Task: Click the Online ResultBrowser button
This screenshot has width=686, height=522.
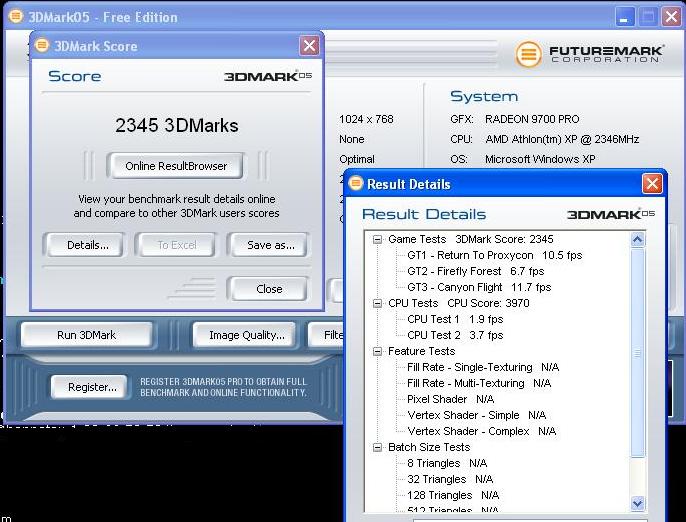Action: tap(175, 166)
